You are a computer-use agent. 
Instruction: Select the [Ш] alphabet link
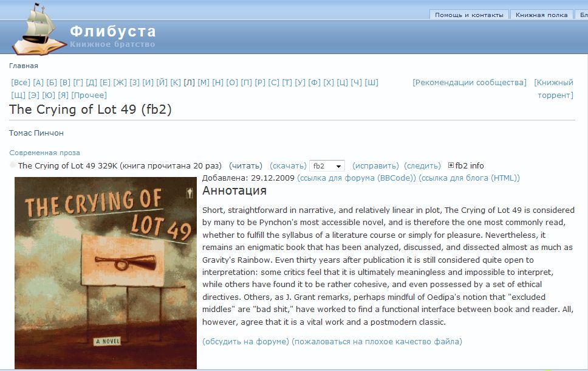pos(371,82)
